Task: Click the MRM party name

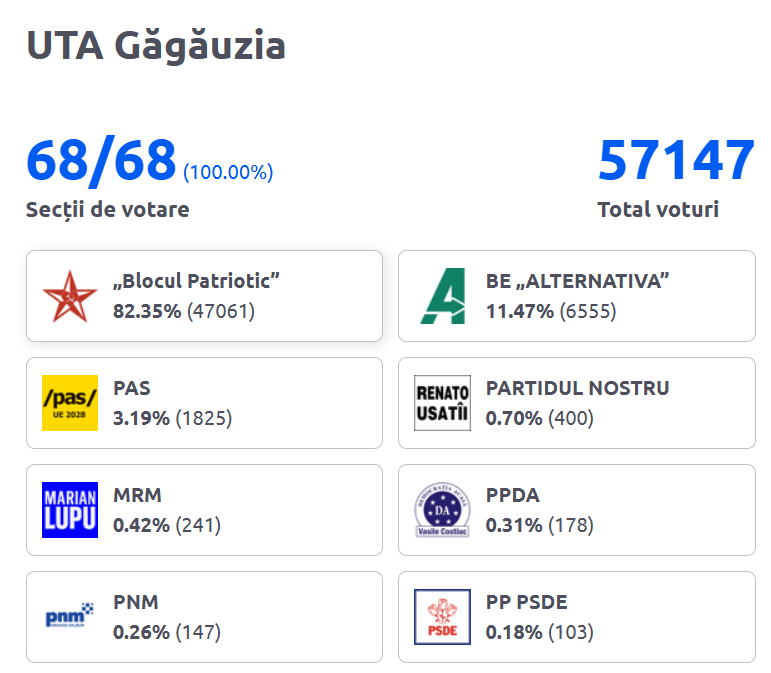Action: (137, 495)
